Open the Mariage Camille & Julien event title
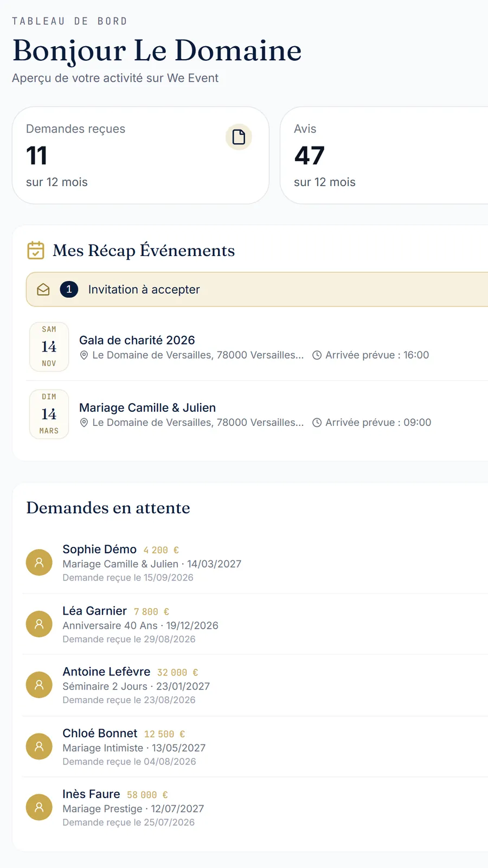The width and height of the screenshot is (488, 868). (x=147, y=407)
